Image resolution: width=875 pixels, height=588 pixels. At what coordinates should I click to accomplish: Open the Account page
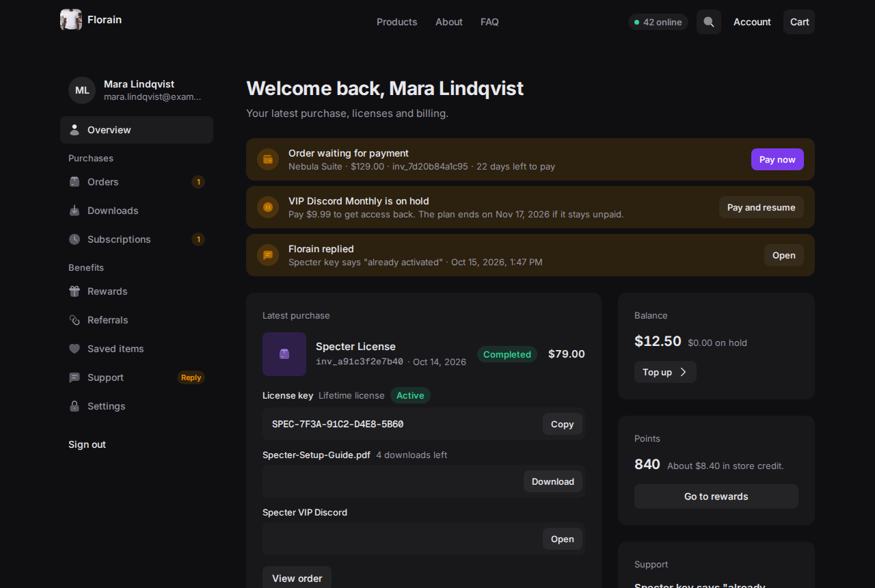[752, 22]
